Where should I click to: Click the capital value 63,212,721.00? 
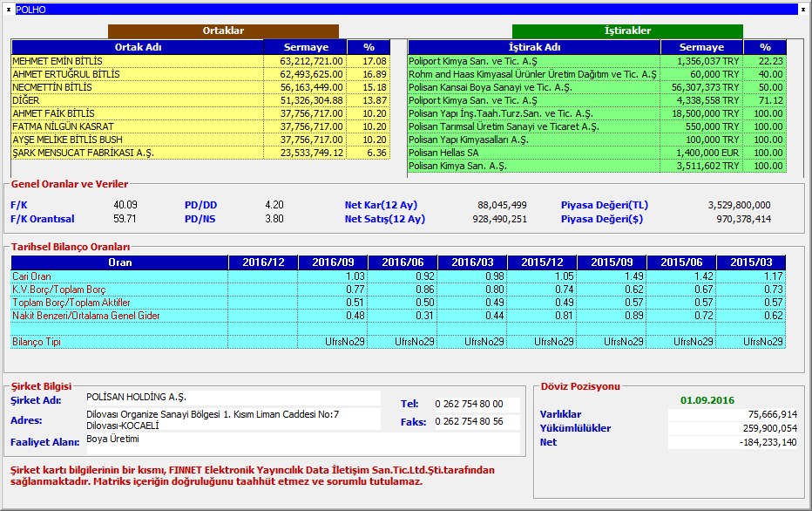point(311,61)
